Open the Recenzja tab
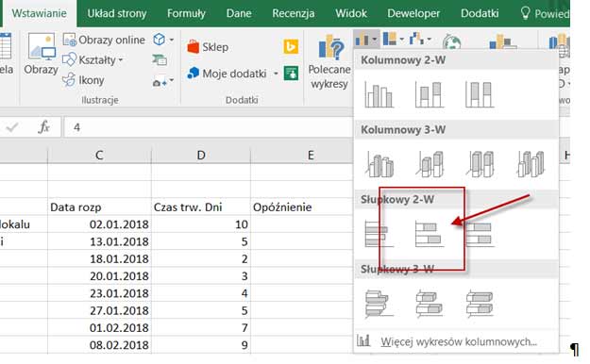Image resolution: width=590 pixels, height=364 pixels. click(294, 13)
